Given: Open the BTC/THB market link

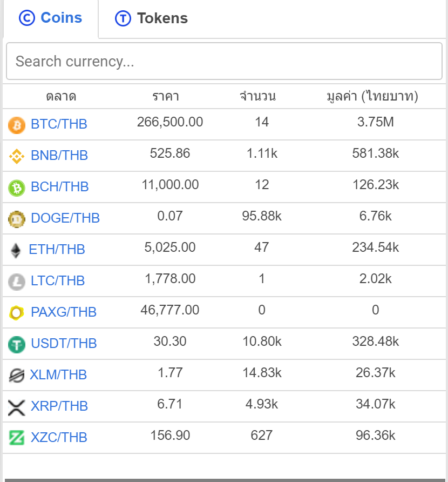Looking at the screenshot, I should [x=59, y=124].
